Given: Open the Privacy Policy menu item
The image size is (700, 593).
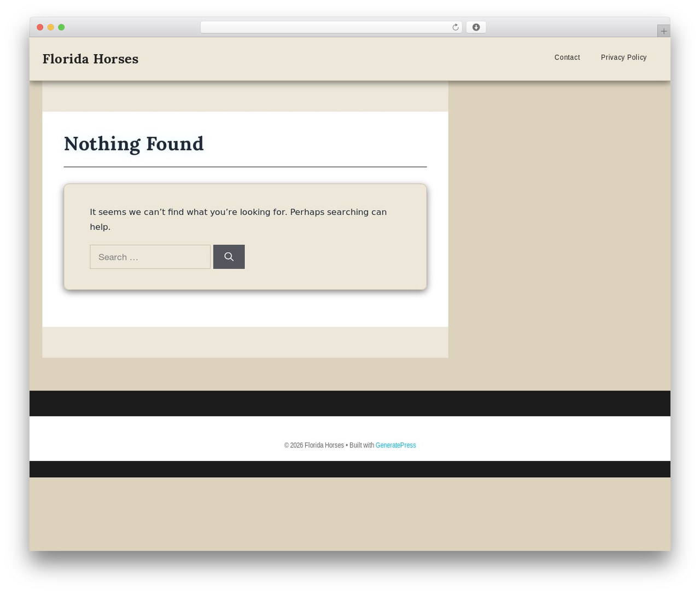Looking at the screenshot, I should tap(623, 57).
